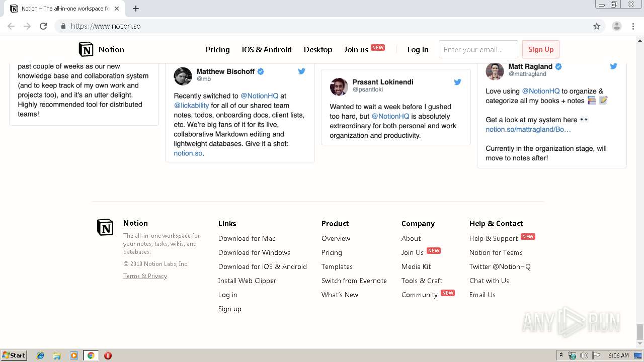Open Help & Support link
644x362 pixels.
(x=494, y=238)
